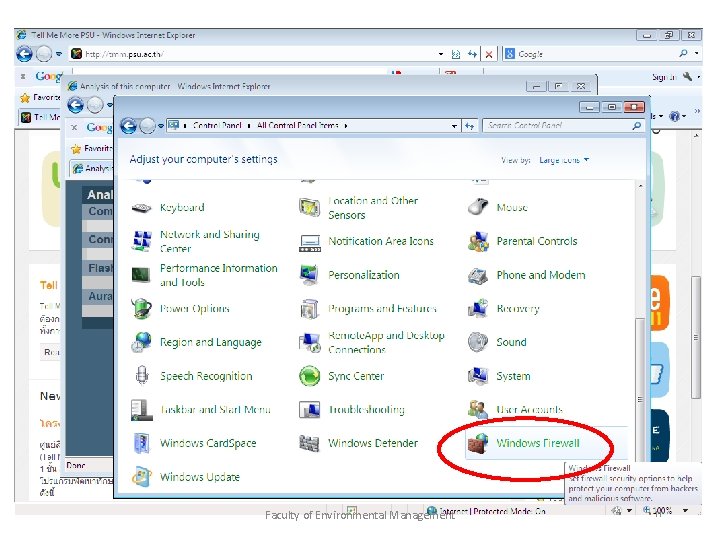Open zoom level dropdown in IE status bar

[686, 510]
